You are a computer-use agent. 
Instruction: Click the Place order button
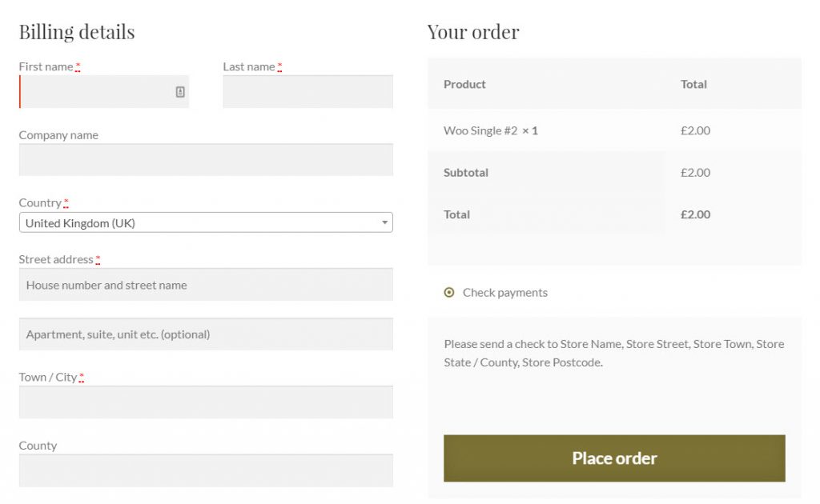(614, 458)
